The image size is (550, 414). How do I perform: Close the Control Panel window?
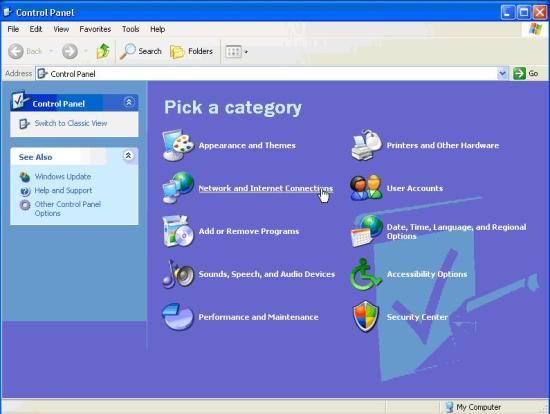[x=540, y=13]
